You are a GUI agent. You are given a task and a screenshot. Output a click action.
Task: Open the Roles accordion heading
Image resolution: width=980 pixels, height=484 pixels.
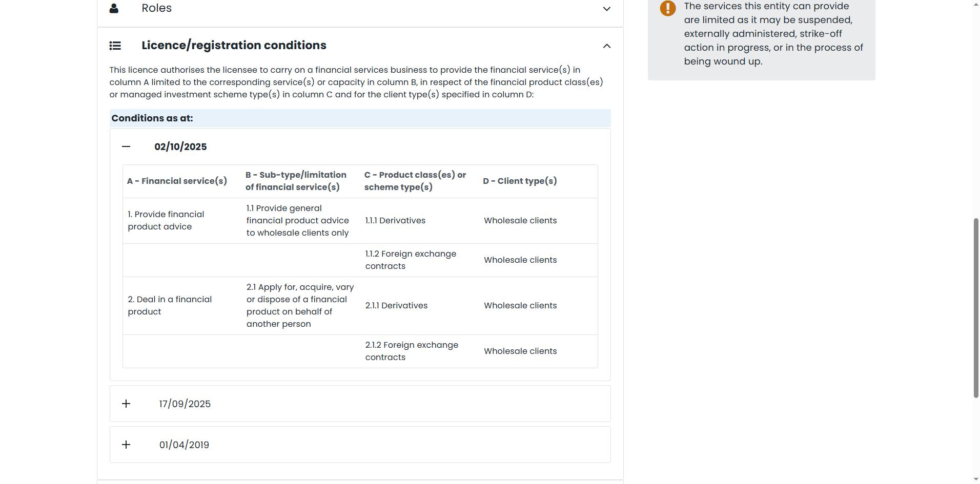(x=157, y=8)
